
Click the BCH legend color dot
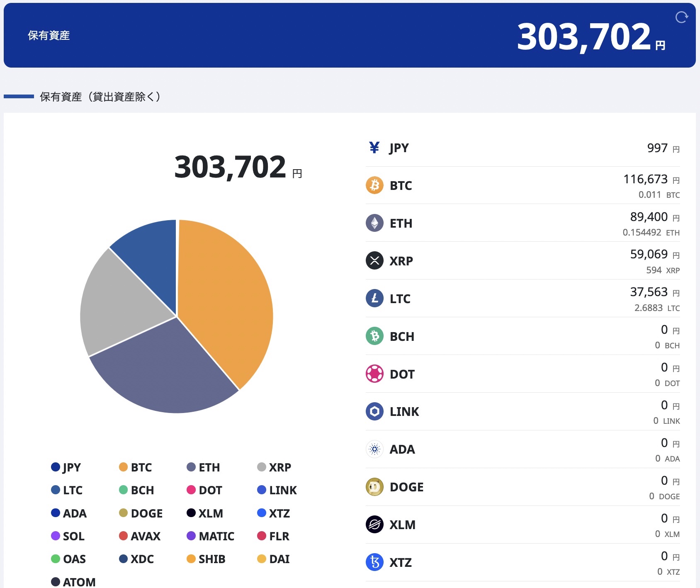tap(123, 490)
